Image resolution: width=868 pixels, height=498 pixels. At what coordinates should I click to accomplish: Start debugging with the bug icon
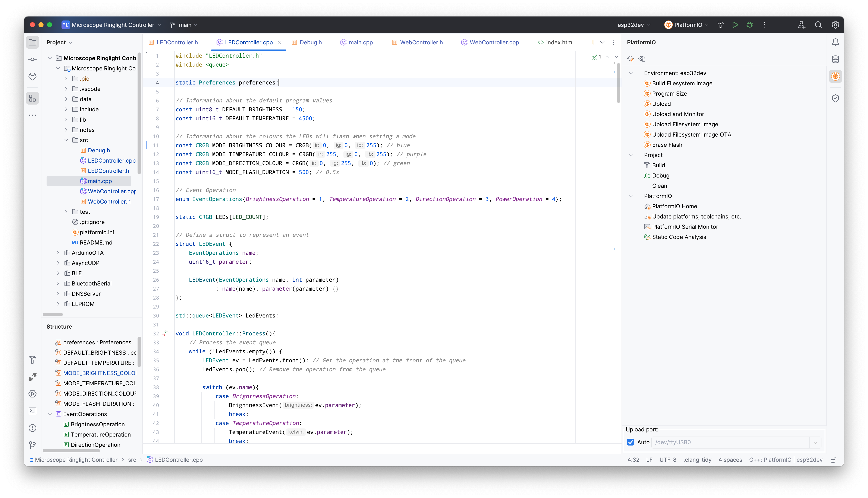750,25
